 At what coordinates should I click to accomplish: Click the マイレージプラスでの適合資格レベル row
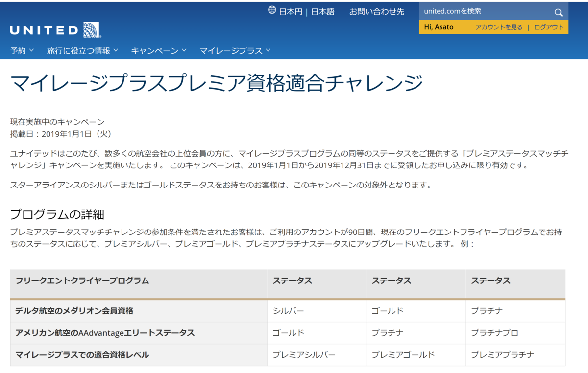[83, 355]
